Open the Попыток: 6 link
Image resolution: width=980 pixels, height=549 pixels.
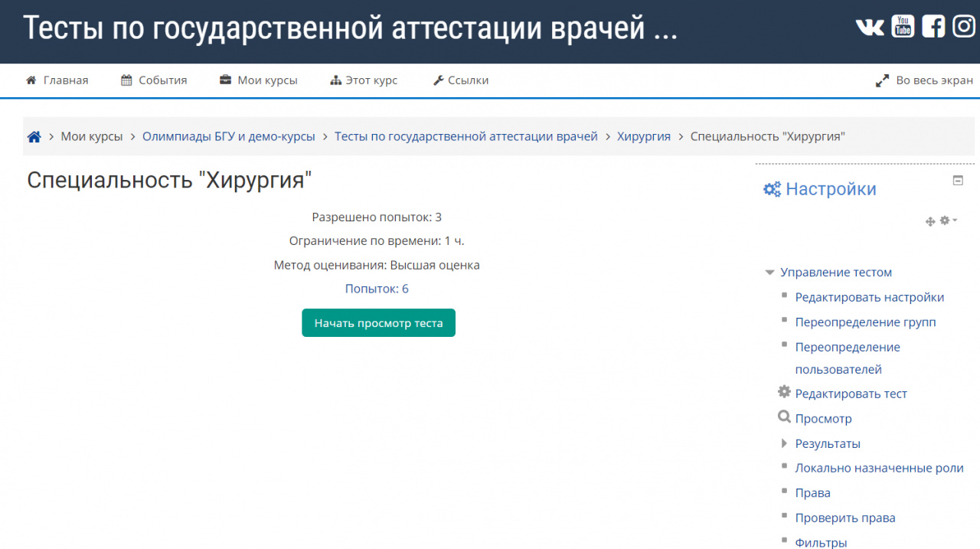click(377, 289)
